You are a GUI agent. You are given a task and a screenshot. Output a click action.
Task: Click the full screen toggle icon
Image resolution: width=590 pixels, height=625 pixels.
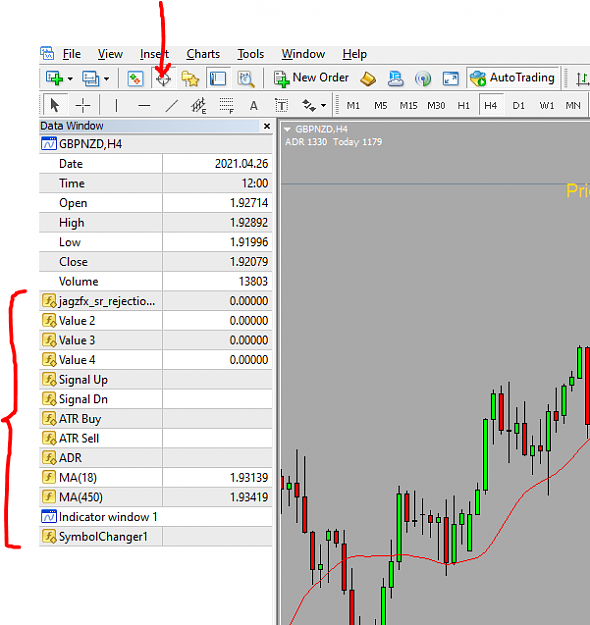(x=450, y=78)
